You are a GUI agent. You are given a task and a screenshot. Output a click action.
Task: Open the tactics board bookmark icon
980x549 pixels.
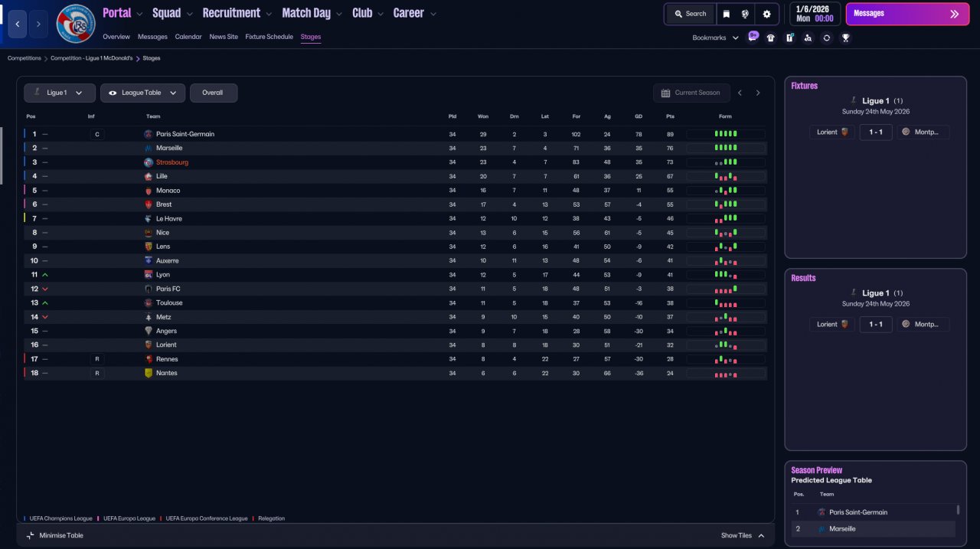pyautogui.click(x=789, y=38)
